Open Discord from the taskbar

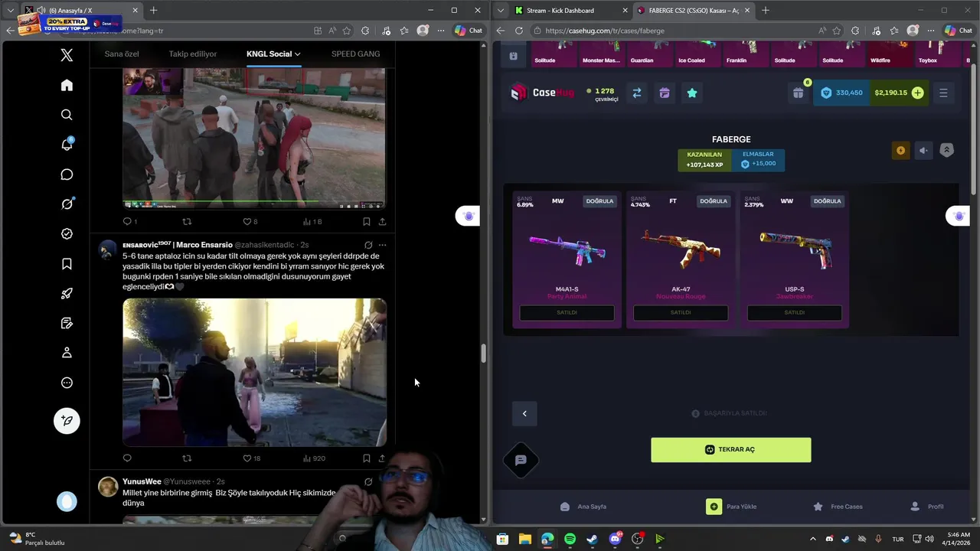pyautogui.click(x=615, y=540)
